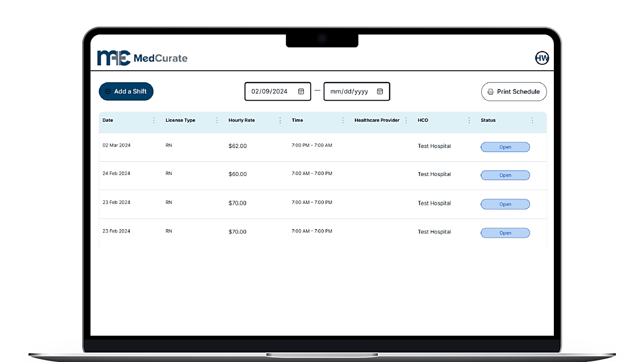Image resolution: width=644 pixels, height=362 pixels.
Task: Click 7:00 AM - 7:00 PM for 24 Feb shift
Action: [x=312, y=173]
